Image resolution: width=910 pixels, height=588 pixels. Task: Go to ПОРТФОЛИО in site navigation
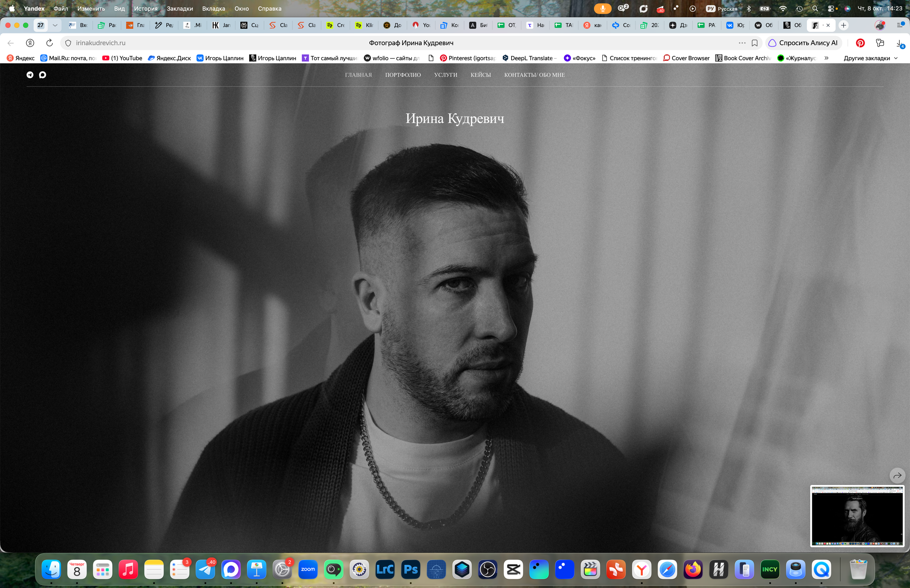tap(403, 75)
